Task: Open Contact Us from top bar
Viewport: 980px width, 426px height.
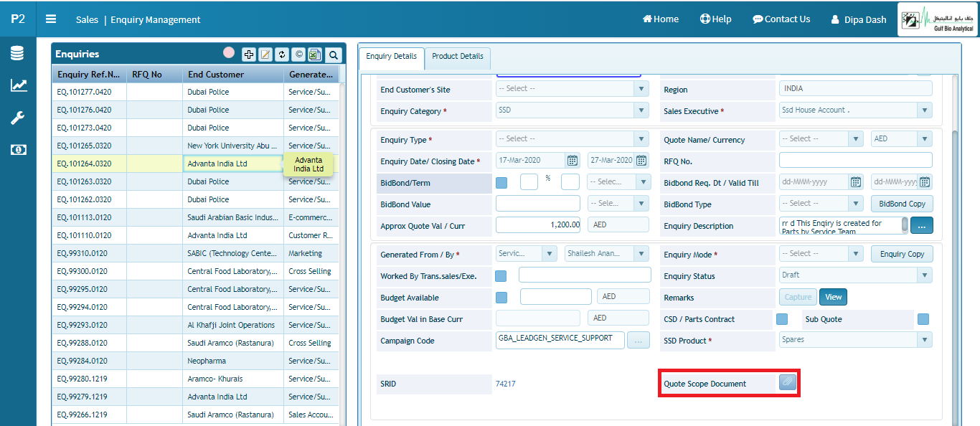Action: [781, 19]
